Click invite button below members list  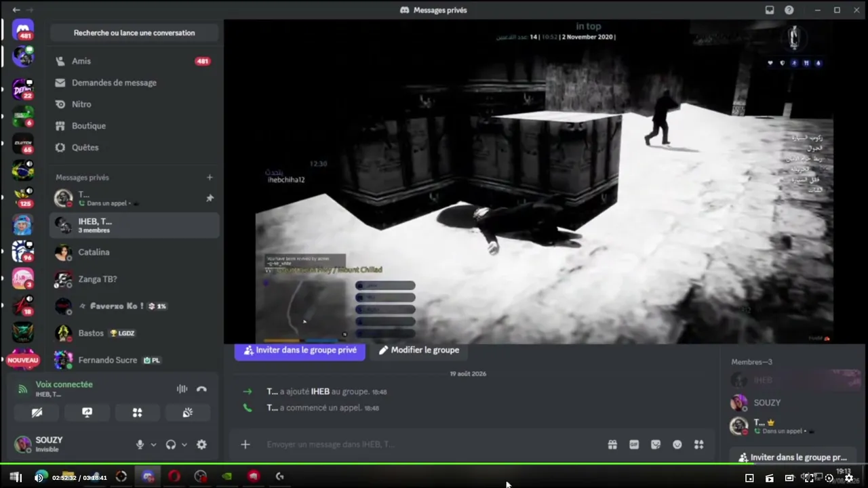click(793, 457)
